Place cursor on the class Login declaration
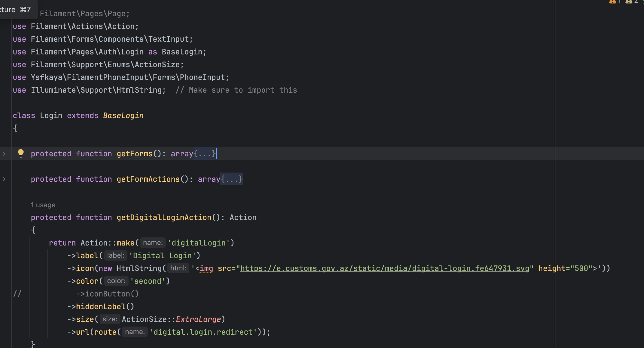The image size is (644, 348). [x=51, y=116]
